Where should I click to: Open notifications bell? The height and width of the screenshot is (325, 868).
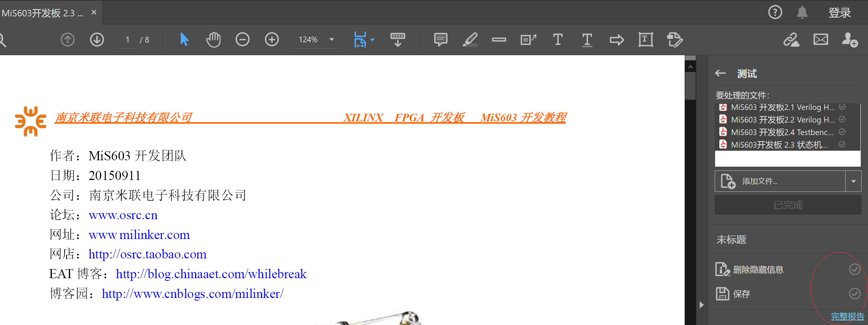point(802,13)
